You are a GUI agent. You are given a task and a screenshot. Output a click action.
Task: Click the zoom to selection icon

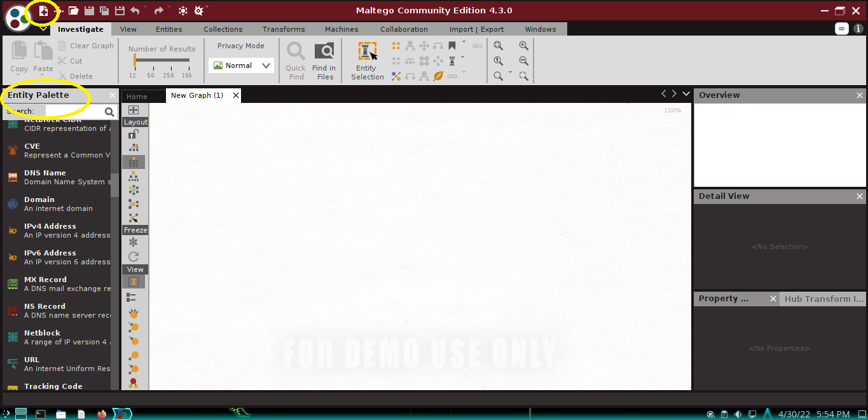coord(523,76)
